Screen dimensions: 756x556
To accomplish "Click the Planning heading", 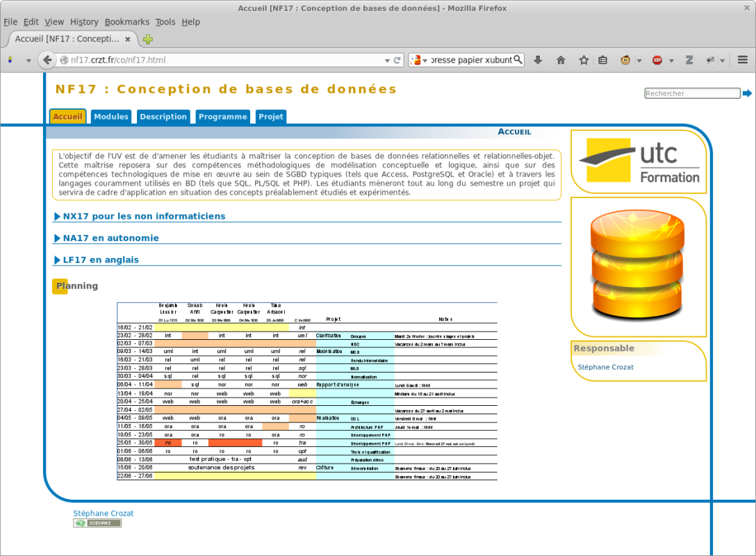I will click(76, 286).
